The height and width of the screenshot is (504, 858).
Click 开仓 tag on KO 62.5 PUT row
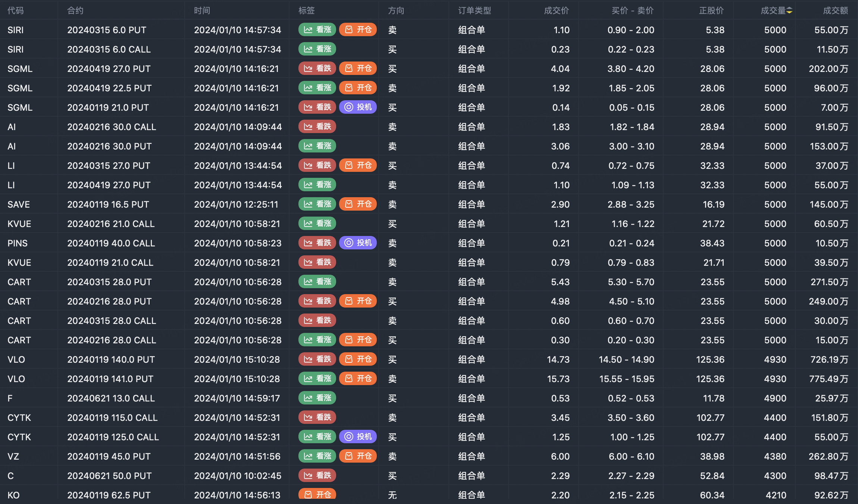[x=317, y=494]
